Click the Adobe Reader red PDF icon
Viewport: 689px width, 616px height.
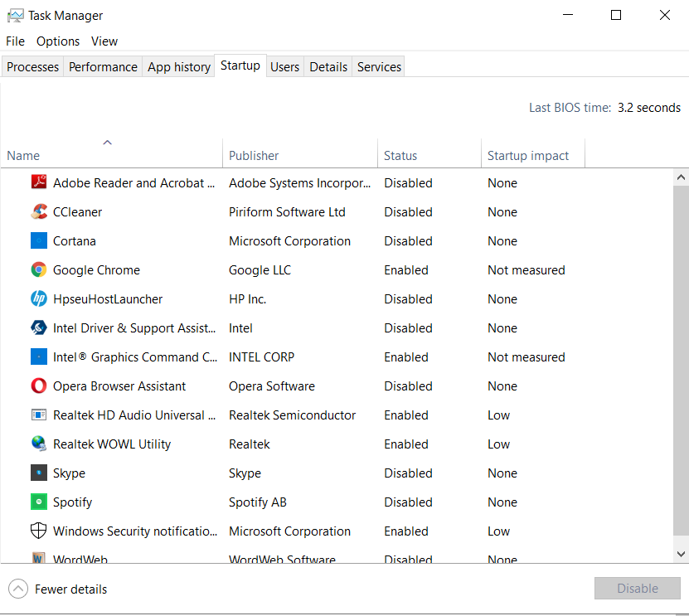(x=39, y=182)
